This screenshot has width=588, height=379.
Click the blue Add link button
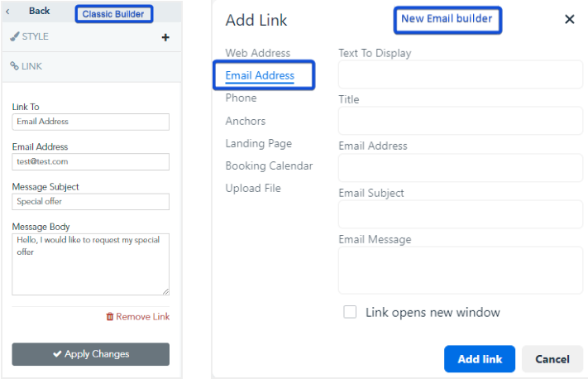(480, 359)
